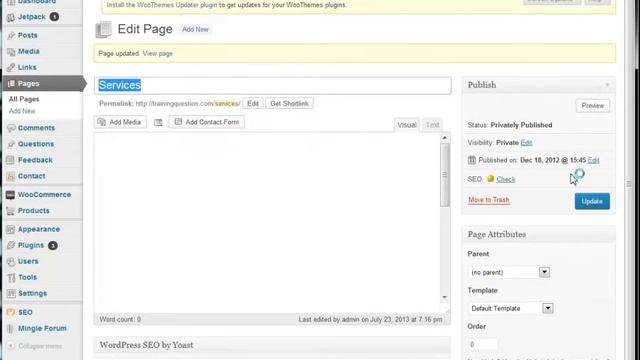Screen dimensions: 640x360
Task: Click the Preview button
Action: 593,106
